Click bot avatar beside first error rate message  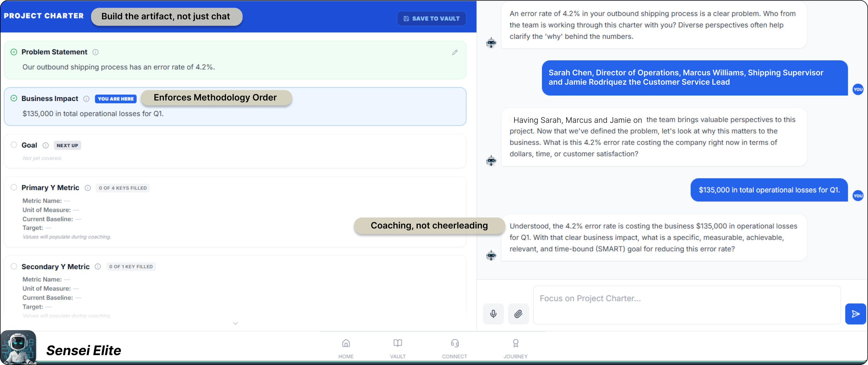click(x=491, y=43)
